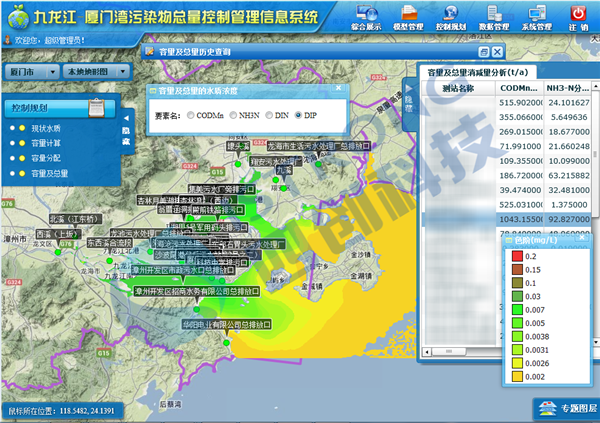This screenshot has width=600, height=423.
Task: Open the 本地地形图 basemap dropdown
Action: pyautogui.click(x=96, y=73)
